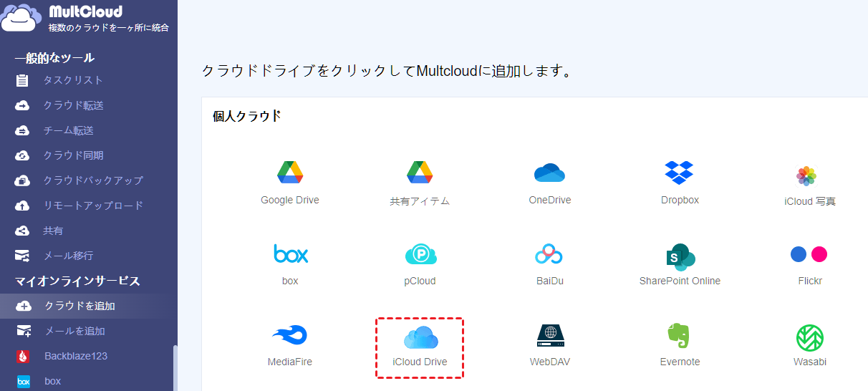
Task: Click the クラウド転送 cloud icon
Action: click(23, 105)
